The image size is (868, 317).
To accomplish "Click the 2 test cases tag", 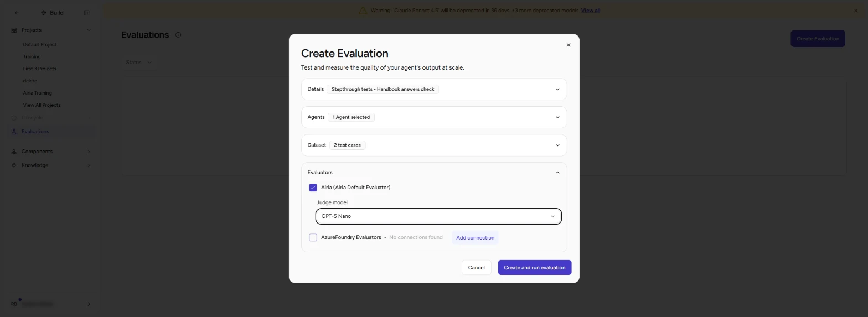I will coord(347,145).
